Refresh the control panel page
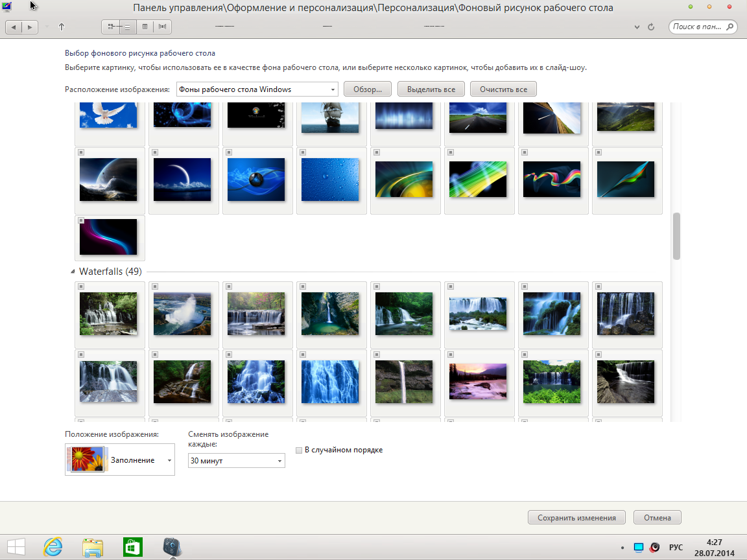This screenshot has width=747, height=560. [651, 27]
